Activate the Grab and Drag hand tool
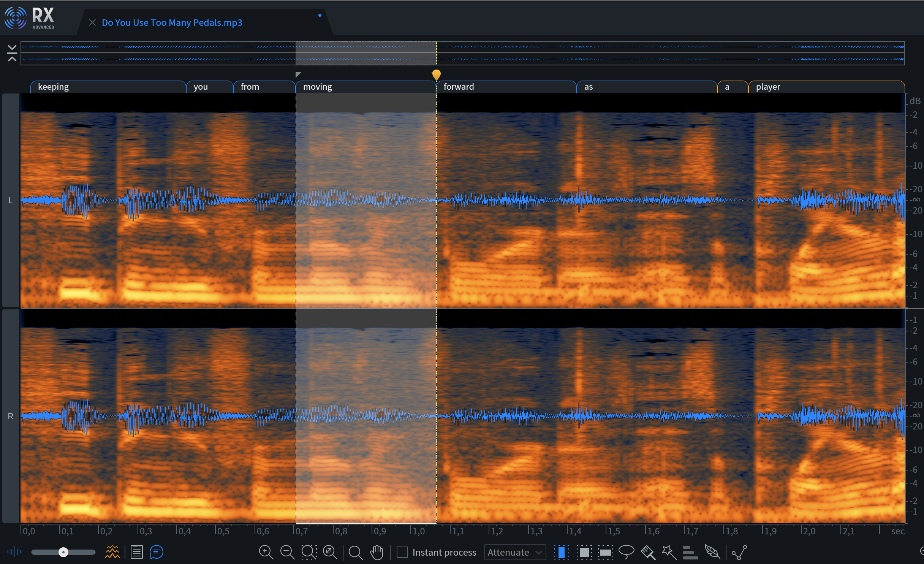 (x=377, y=552)
